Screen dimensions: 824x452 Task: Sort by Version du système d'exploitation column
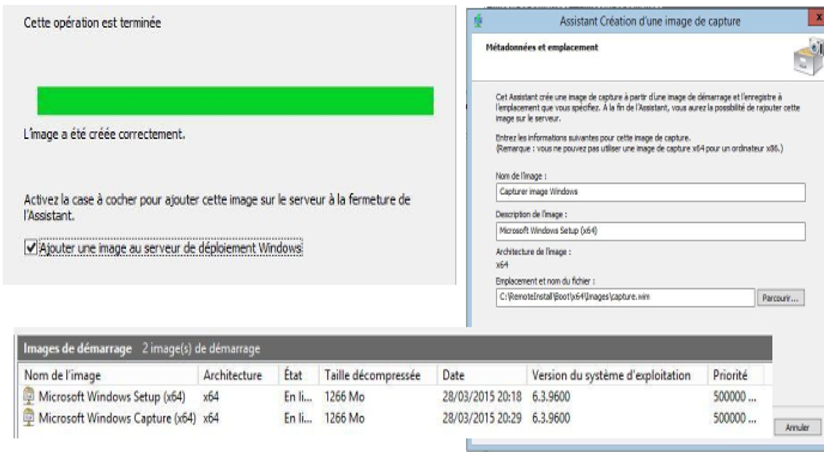[617, 375]
